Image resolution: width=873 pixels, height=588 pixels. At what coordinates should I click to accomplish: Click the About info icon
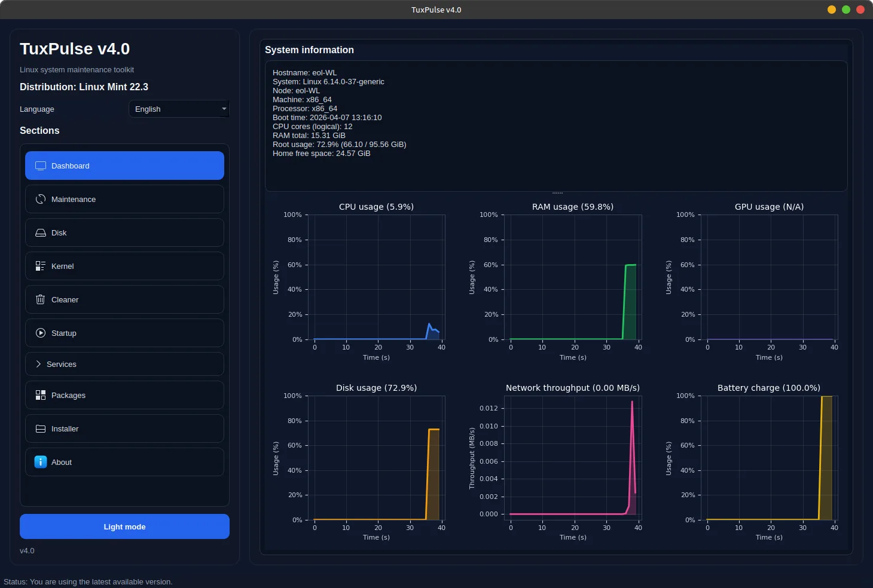pos(40,462)
